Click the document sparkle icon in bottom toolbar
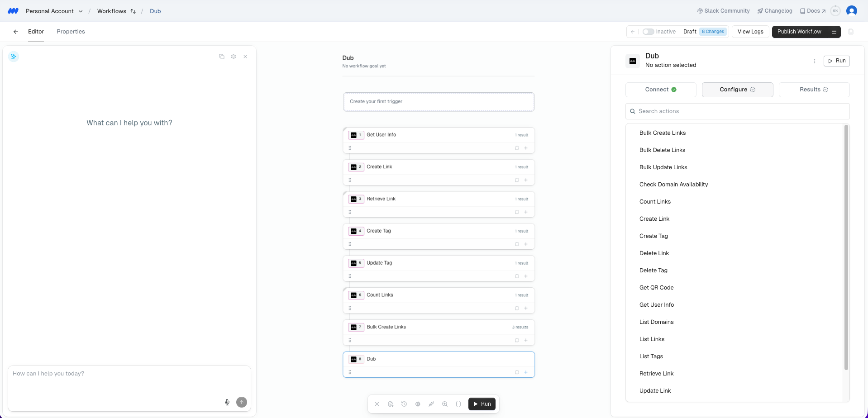Image resolution: width=868 pixels, height=418 pixels. point(391,404)
